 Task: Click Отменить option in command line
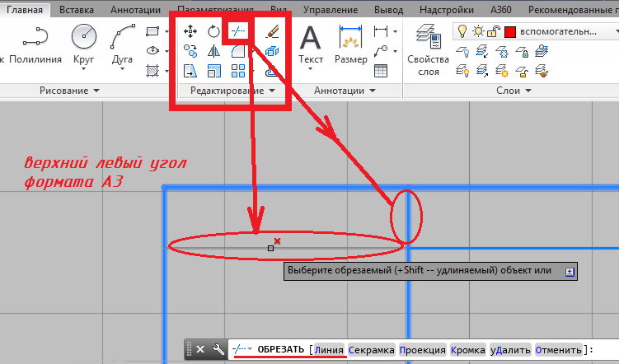[560, 350]
